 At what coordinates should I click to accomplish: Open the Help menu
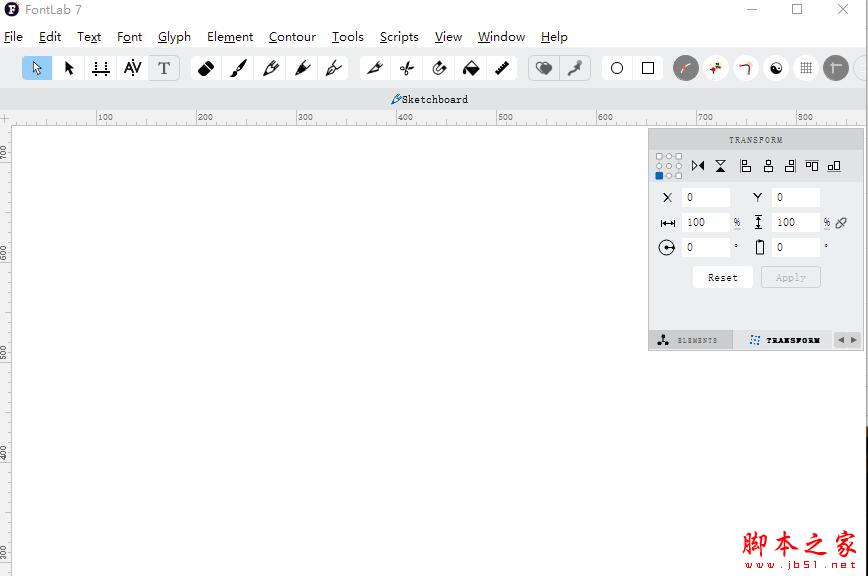point(554,37)
